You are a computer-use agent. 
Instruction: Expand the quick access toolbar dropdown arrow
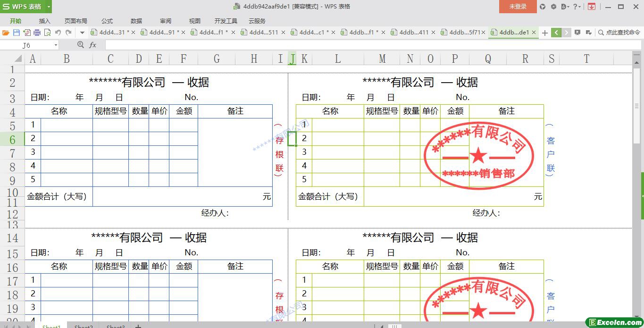pos(82,33)
